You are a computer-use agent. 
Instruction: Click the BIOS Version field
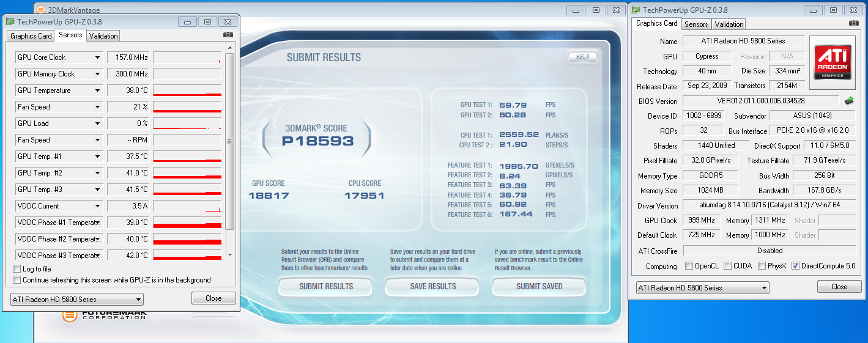point(761,101)
